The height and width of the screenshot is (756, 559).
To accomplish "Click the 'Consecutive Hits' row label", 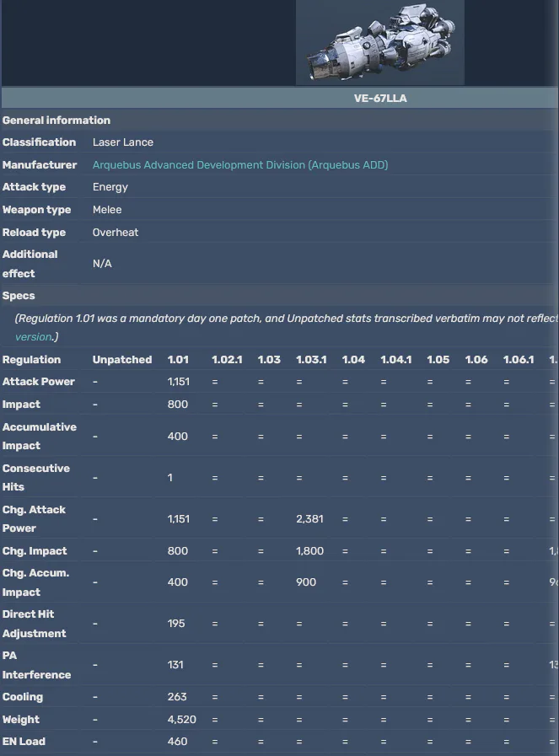I will (36, 478).
